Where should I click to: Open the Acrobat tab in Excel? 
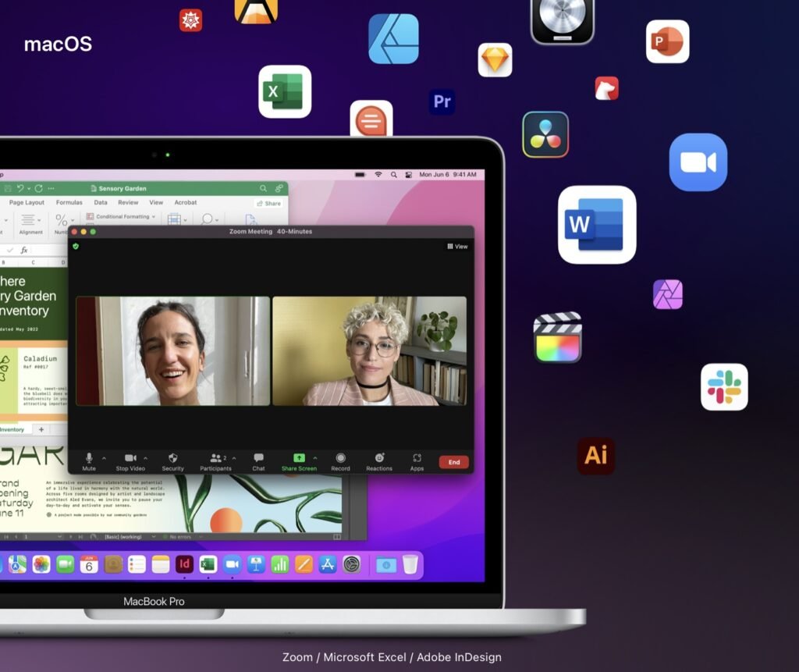coord(186,202)
